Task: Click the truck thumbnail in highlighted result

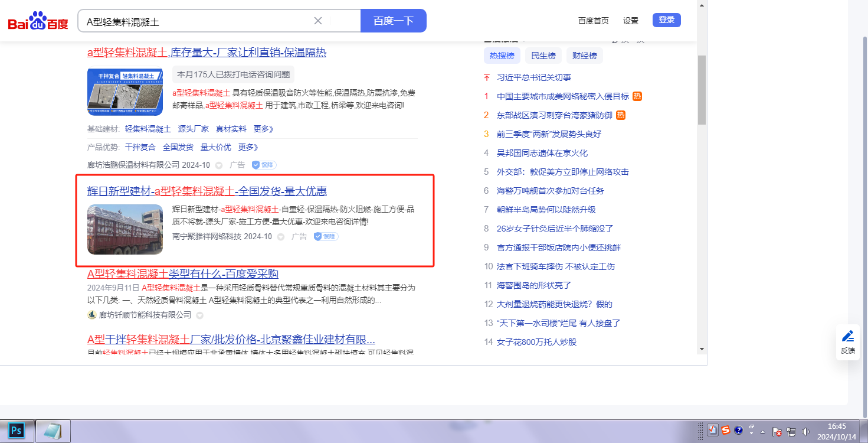Action: (x=125, y=229)
